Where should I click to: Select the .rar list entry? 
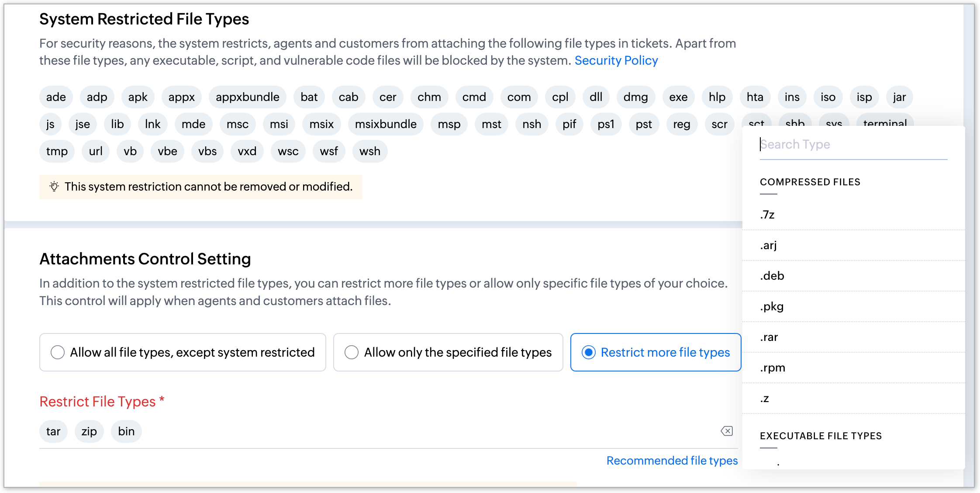pos(769,337)
